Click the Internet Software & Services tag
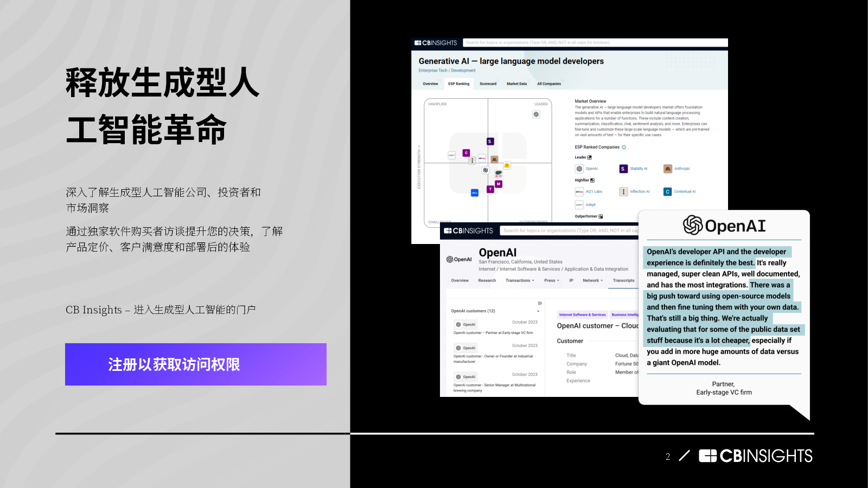Screen dimensions: 868x488 [583, 315]
